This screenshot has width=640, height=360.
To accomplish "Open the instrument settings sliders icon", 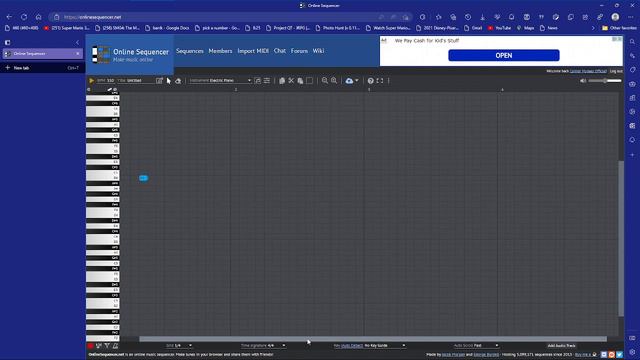I will [267, 81].
